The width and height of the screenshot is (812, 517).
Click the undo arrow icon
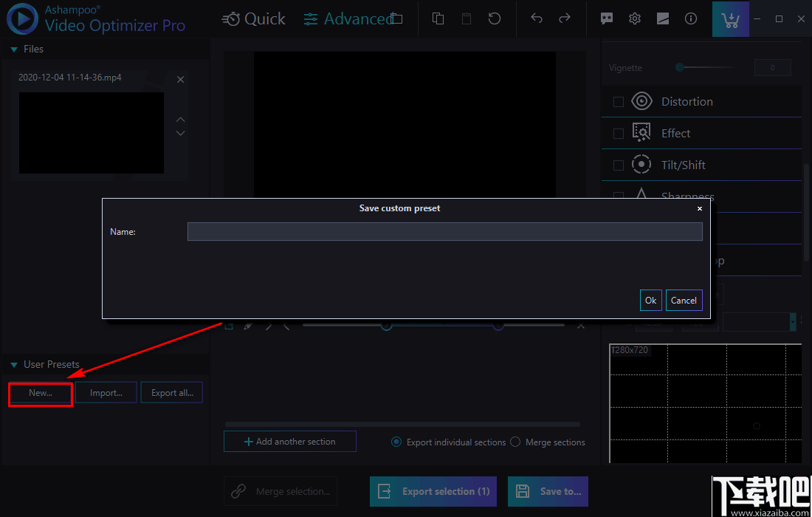point(537,18)
